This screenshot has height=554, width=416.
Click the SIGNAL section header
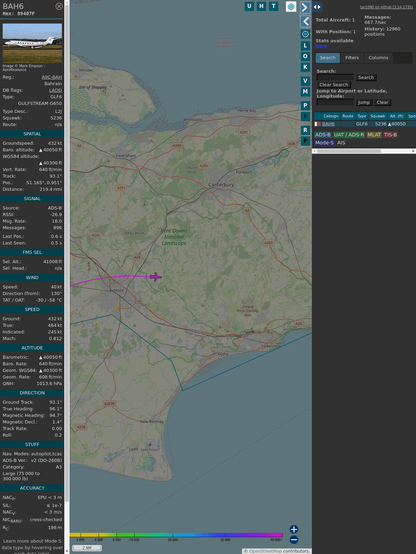click(32, 199)
